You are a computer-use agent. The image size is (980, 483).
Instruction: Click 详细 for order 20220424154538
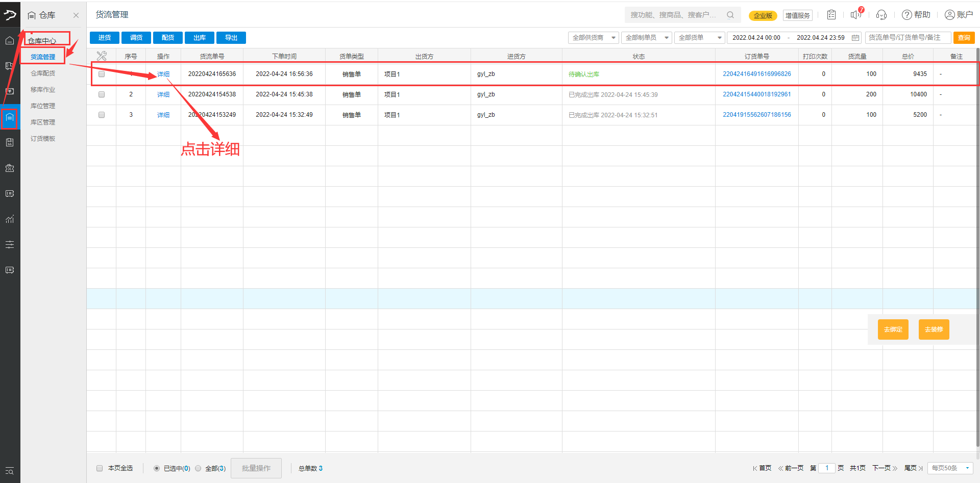coord(163,95)
